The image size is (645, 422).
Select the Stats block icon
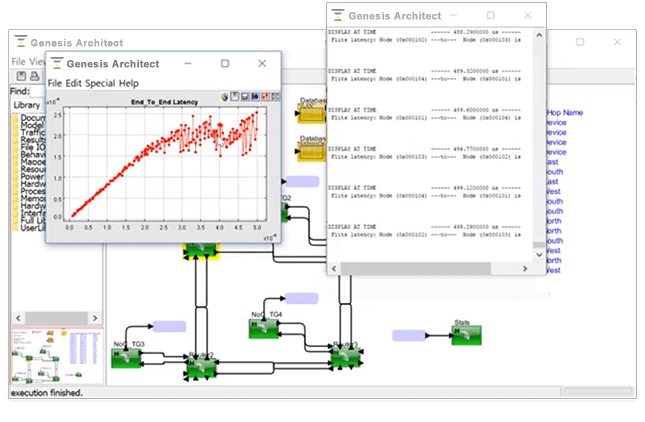tap(466, 335)
